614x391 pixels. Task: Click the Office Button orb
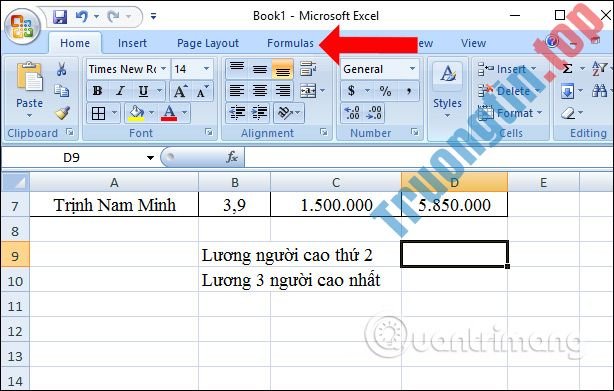coord(22,26)
